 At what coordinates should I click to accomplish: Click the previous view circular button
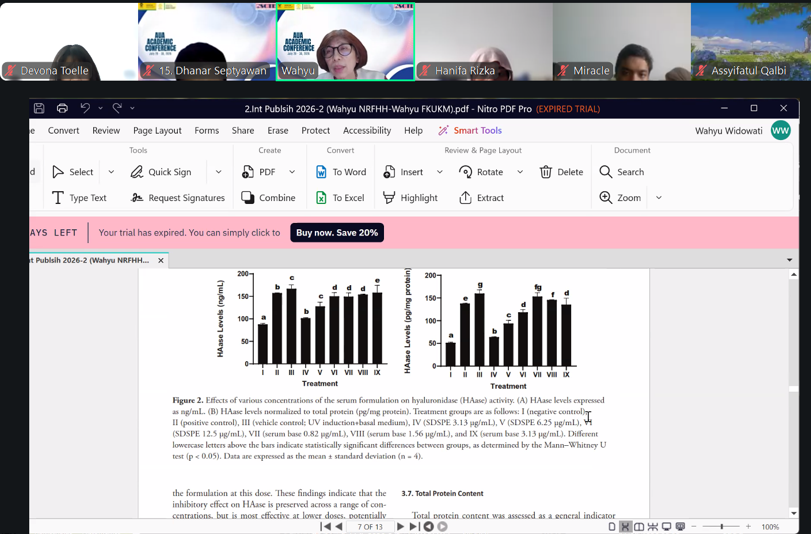(x=428, y=527)
